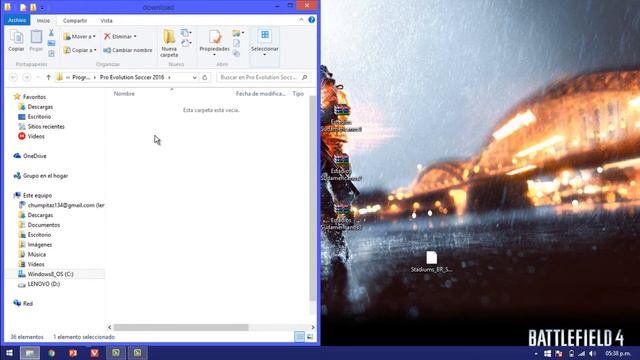Open the chumpitaz134@gmail.com entry
This screenshot has height=360, width=640.
point(66,205)
